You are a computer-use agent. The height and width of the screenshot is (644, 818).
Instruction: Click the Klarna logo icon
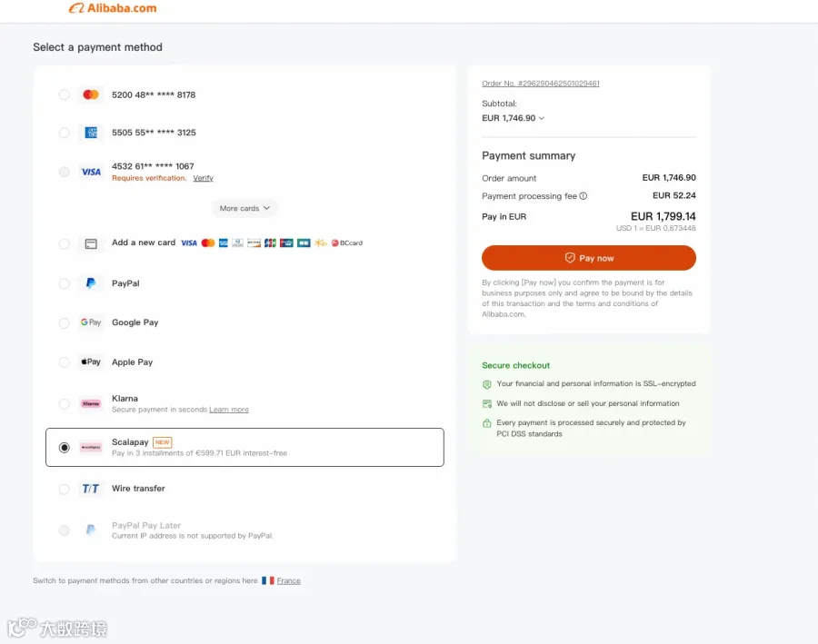(91, 403)
